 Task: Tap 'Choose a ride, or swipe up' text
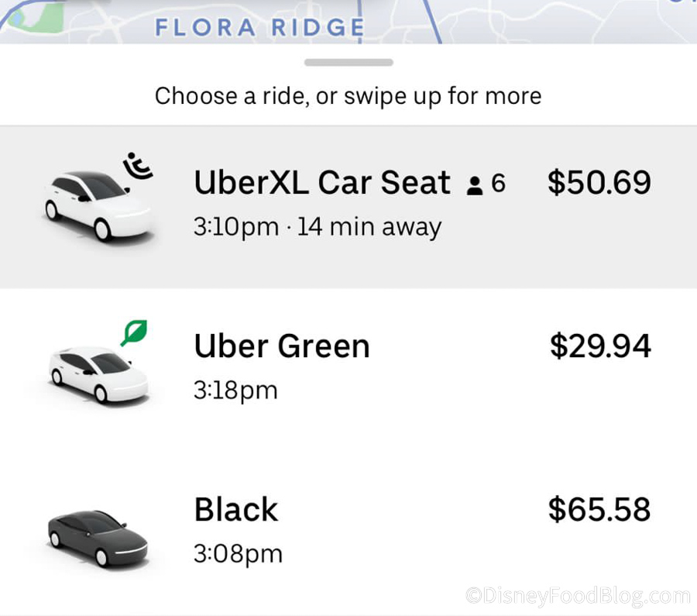point(348,96)
